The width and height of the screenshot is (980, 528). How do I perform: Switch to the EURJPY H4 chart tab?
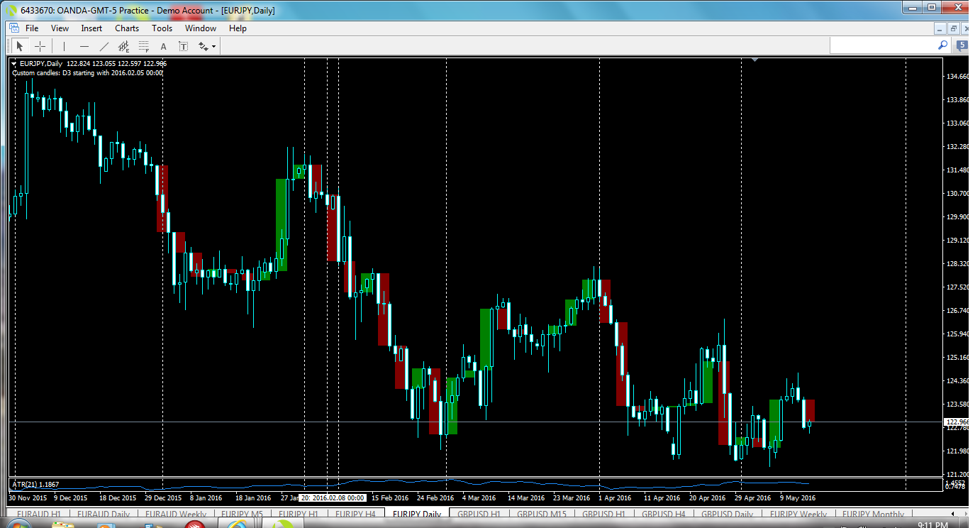tap(355, 515)
